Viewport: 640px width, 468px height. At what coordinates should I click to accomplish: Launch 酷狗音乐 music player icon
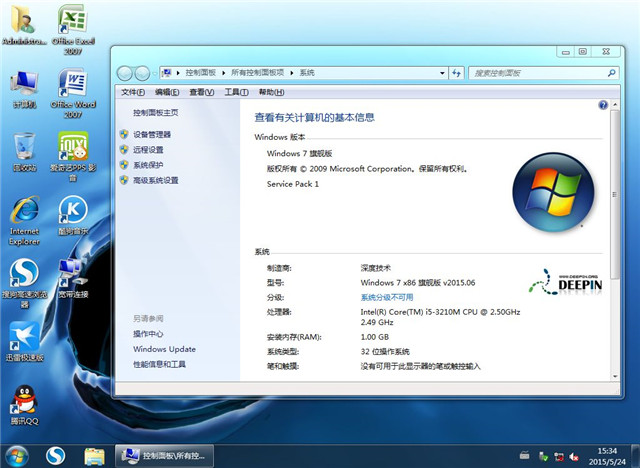(71, 211)
